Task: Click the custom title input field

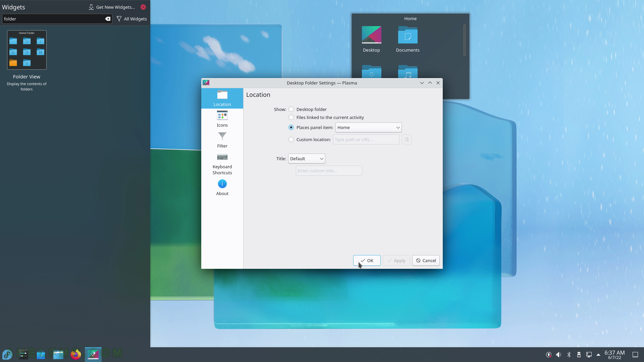Action: [329, 171]
